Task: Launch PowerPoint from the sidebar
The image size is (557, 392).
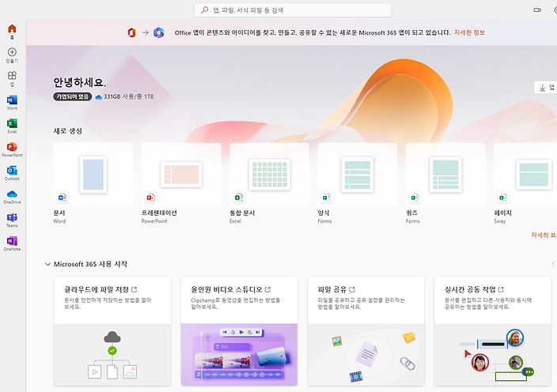Action: pyautogui.click(x=12, y=146)
